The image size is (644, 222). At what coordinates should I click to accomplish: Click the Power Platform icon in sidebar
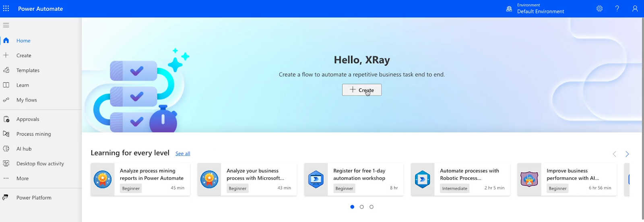pyautogui.click(x=6, y=197)
